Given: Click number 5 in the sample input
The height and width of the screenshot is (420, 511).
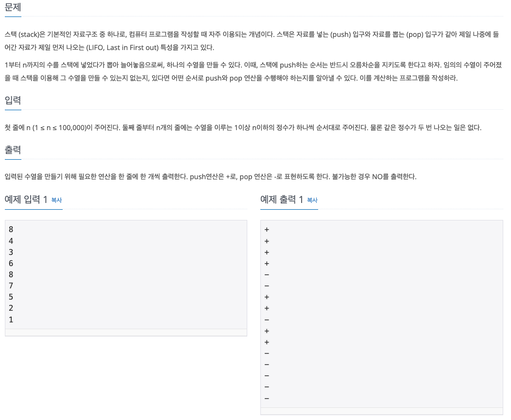Looking at the screenshot, I should point(11,297).
